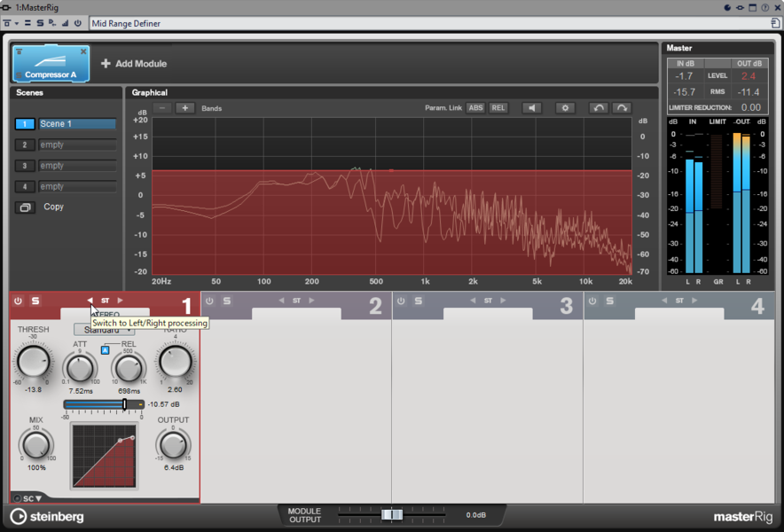The height and width of the screenshot is (532, 784).
Task: Click the Copy scene button
Action: click(x=25, y=207)
